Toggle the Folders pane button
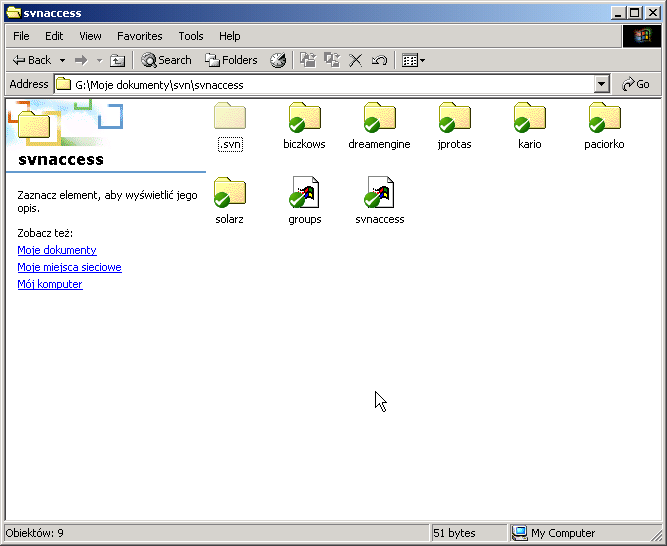The width and height of the screenshot is (667, 546). 231,60
